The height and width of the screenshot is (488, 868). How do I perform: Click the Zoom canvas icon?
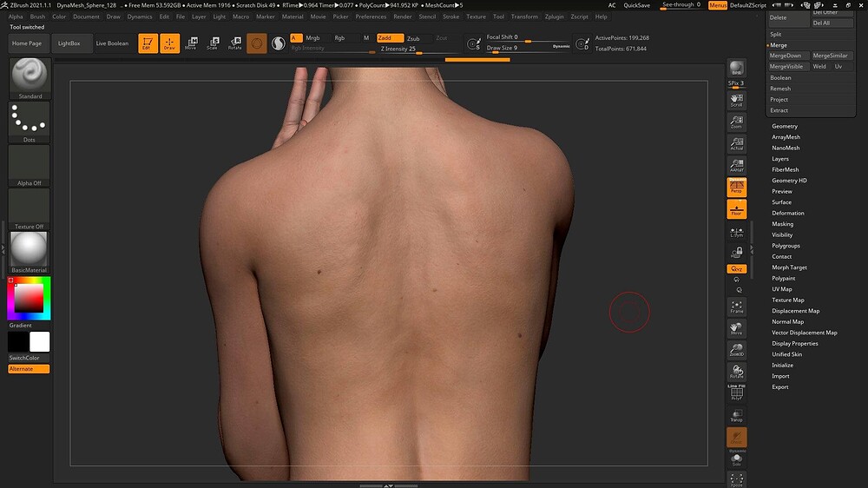[736, 122]
